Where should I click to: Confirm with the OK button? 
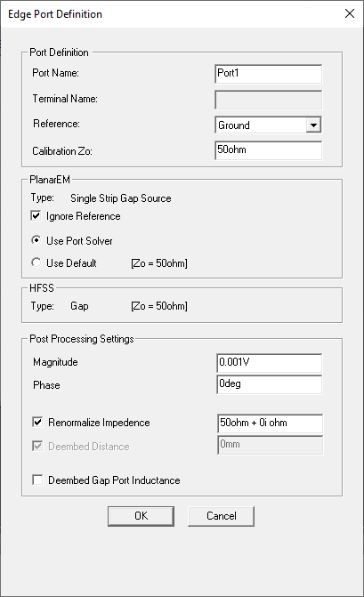[141, 516]
